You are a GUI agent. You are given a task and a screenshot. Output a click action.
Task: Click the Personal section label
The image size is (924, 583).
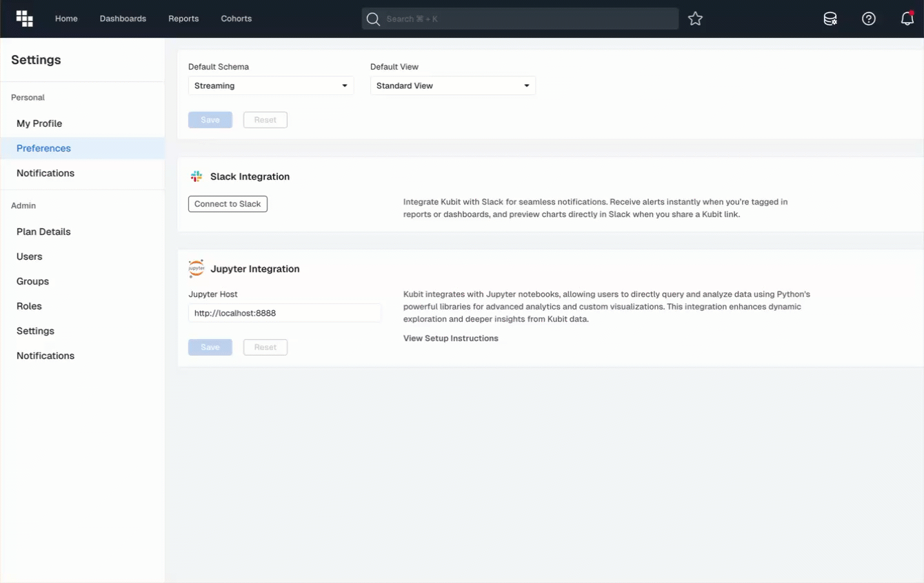coord(28,98)
